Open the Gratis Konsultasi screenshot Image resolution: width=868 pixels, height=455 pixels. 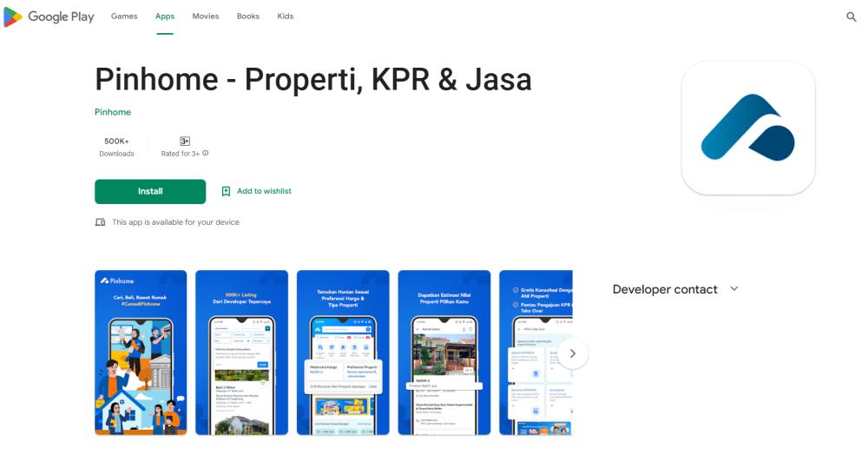[x=536, y=353]
